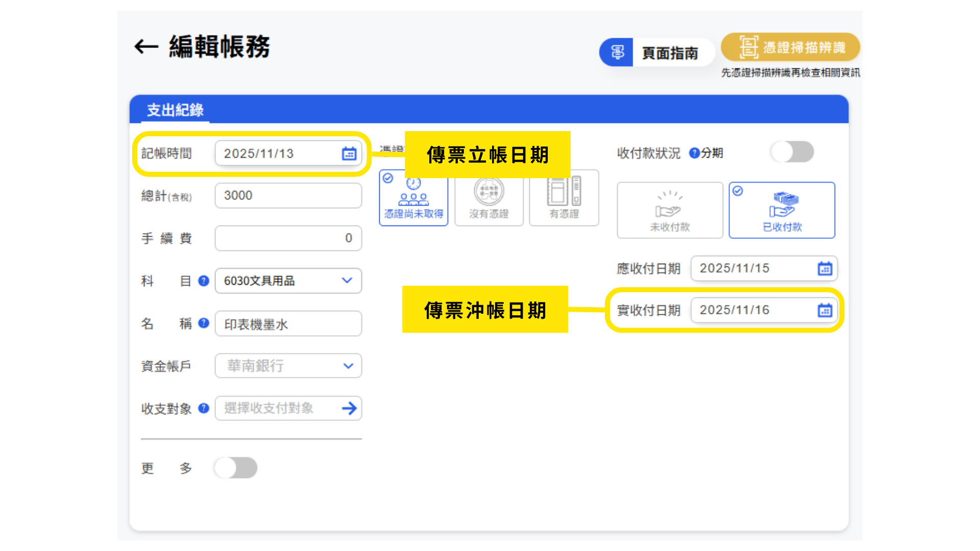
Task: Click arrow in 選擇收支付對象 field
Action: pyautogui.click(x=349, y=408)
